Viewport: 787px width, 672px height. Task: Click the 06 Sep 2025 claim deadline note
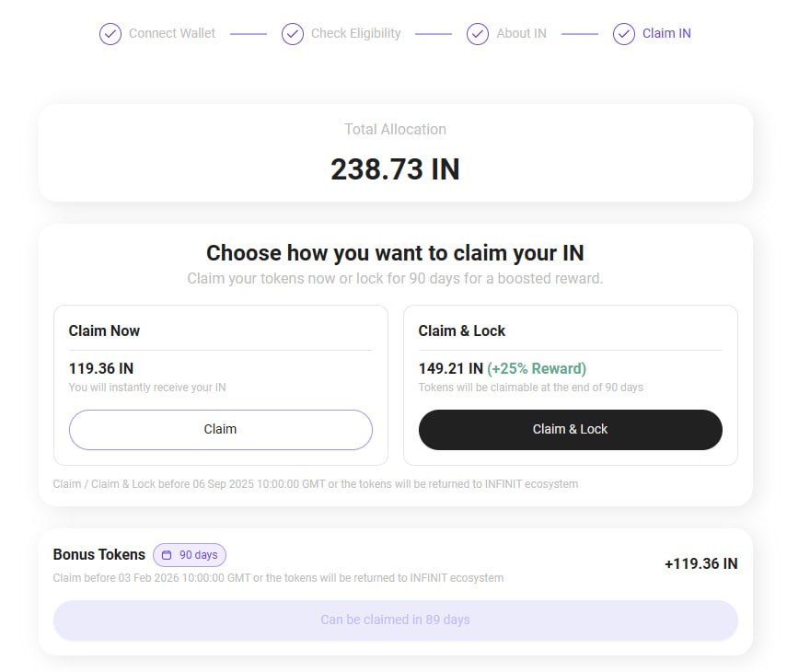point(315,484)
